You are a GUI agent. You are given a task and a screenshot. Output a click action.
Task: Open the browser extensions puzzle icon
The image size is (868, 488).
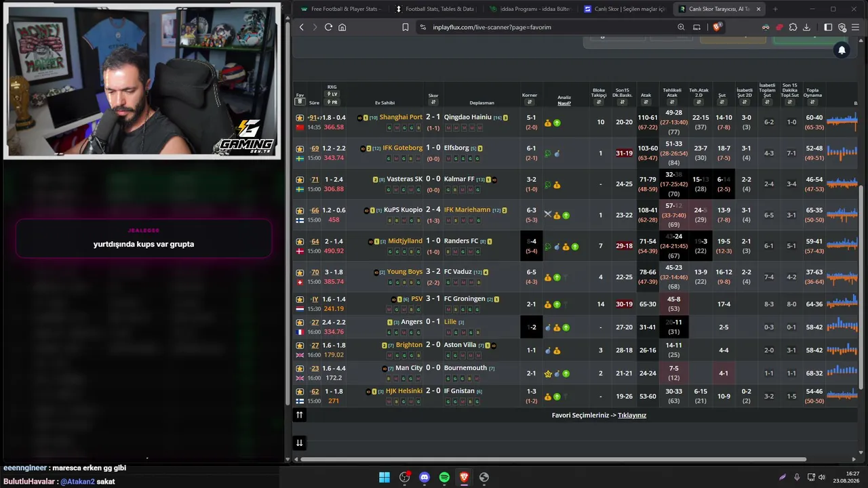point(793,27)
